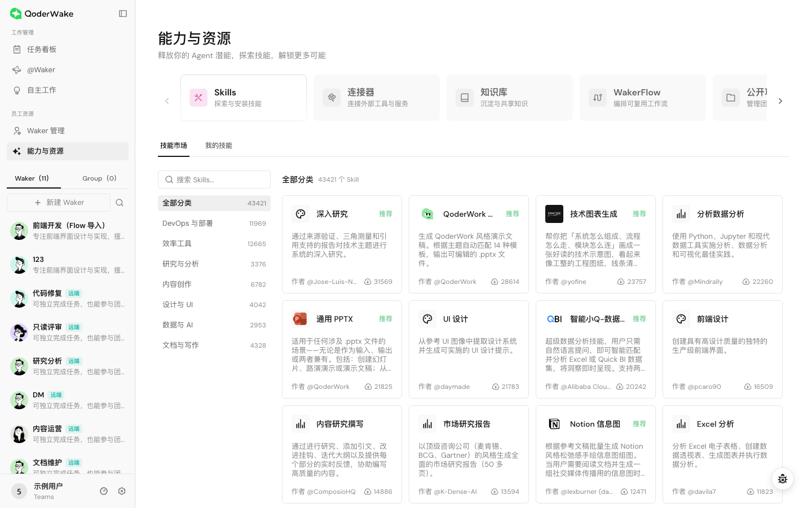The image size is (812, 508).
Task: Select the WakerFlow card
Action: click(643, 98)
